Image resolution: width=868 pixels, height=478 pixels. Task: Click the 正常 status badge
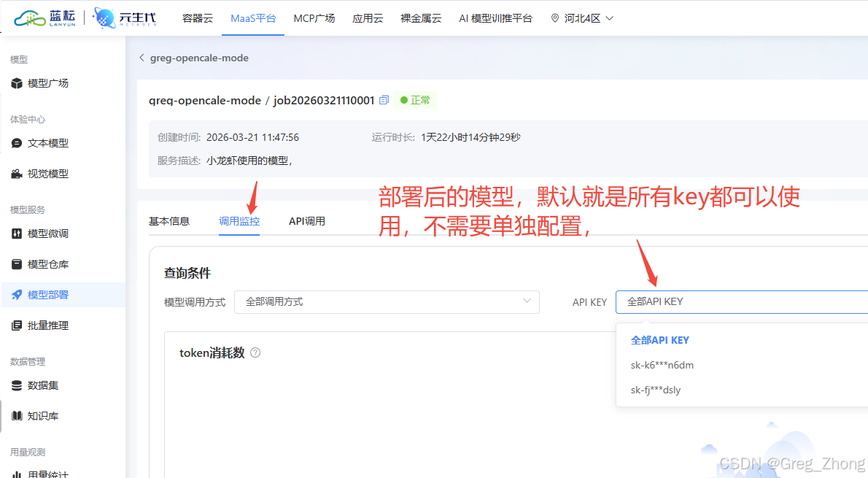(x=415, y=100)
